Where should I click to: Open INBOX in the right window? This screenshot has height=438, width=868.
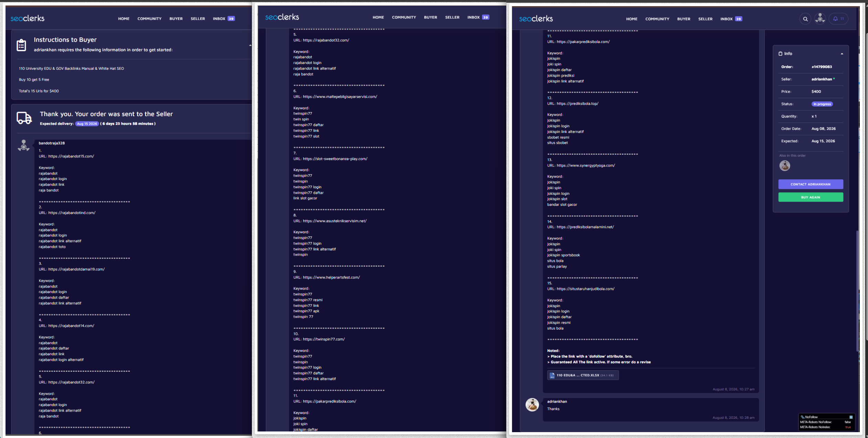point(731,19)
